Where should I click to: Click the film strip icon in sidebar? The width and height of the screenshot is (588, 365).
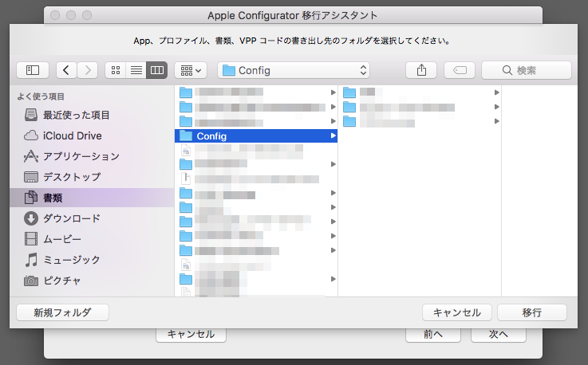coord(31,239)
